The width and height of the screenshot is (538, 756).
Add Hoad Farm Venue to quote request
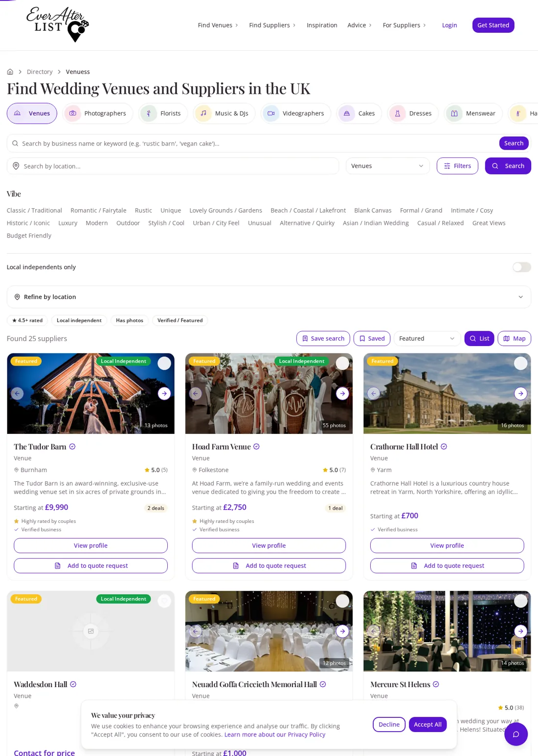click(x=269, y=565)
